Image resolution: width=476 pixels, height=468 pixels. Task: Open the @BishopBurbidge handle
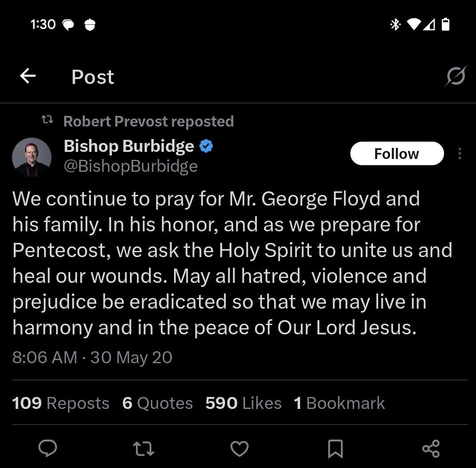click(x=131, y=167)
